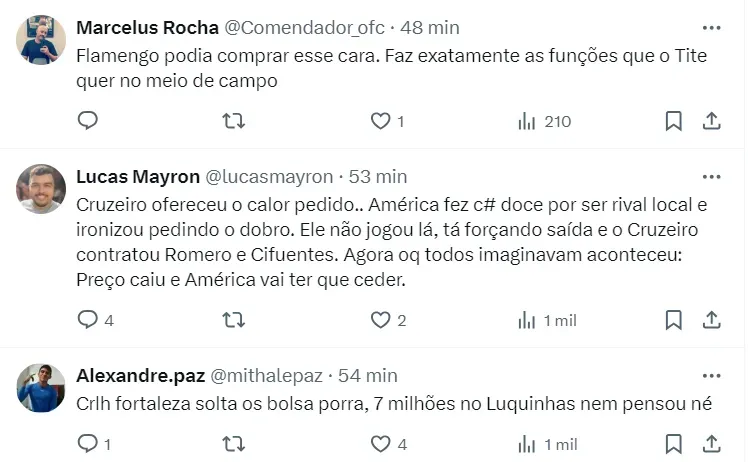
Task: Like Lucas Mayron's tweet
Action: (x=380, y=320)
